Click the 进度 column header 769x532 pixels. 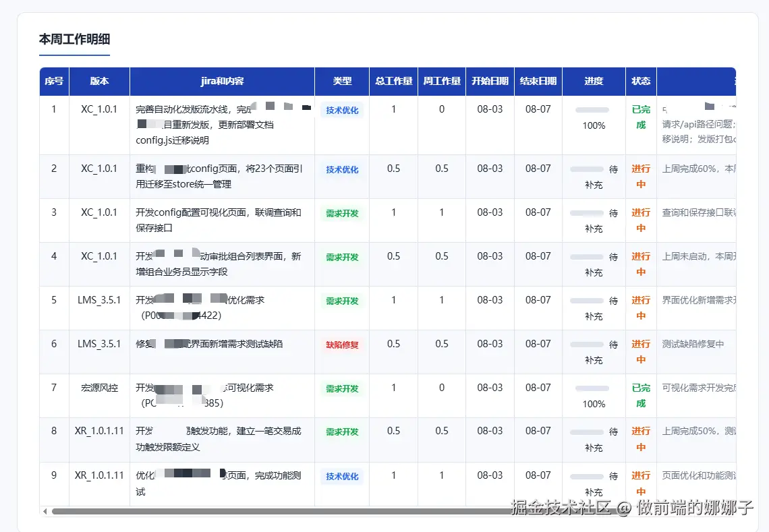pos(594,81)
